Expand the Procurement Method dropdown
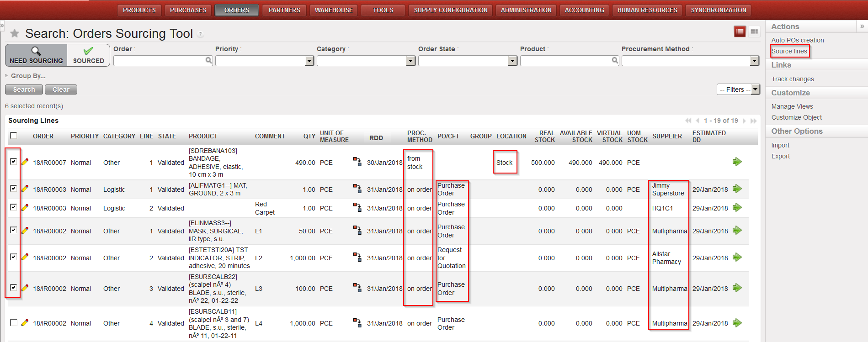Image resolution: width=868 pixels, height=342 pixels. [754, 61]
